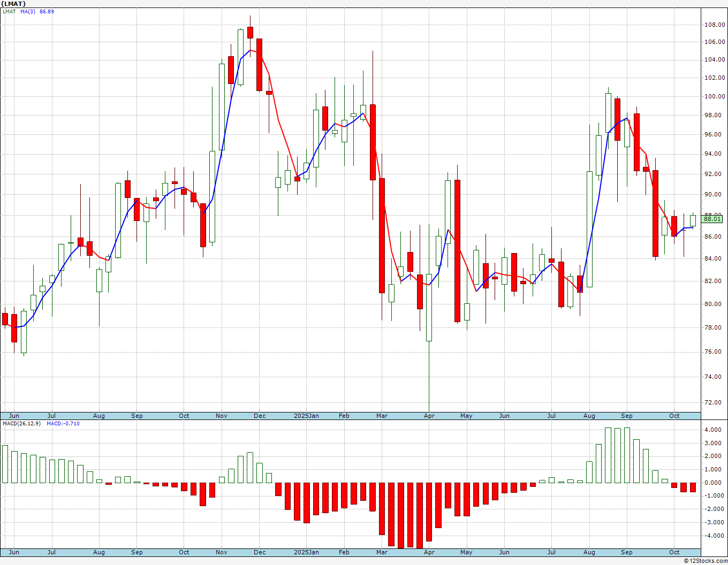Select Feb on the price chart date axis
The width and height of the screenshot is (728, 565).
tap(344, 416)
